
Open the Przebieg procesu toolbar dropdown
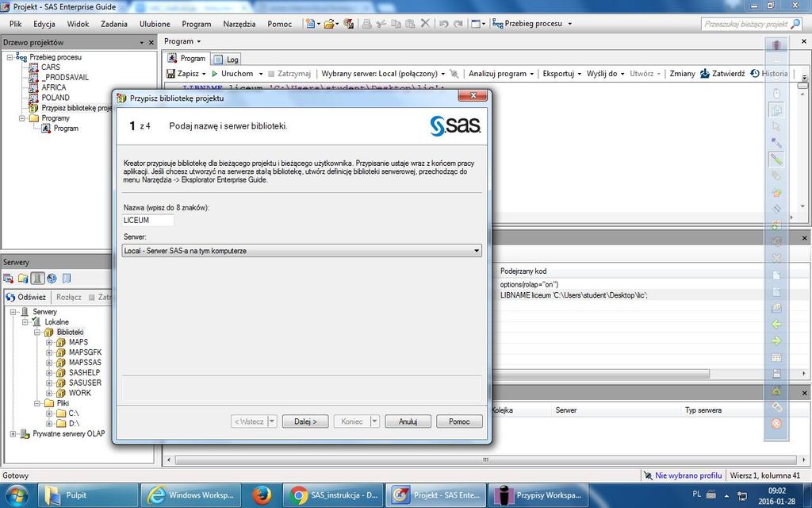[569, 24]
